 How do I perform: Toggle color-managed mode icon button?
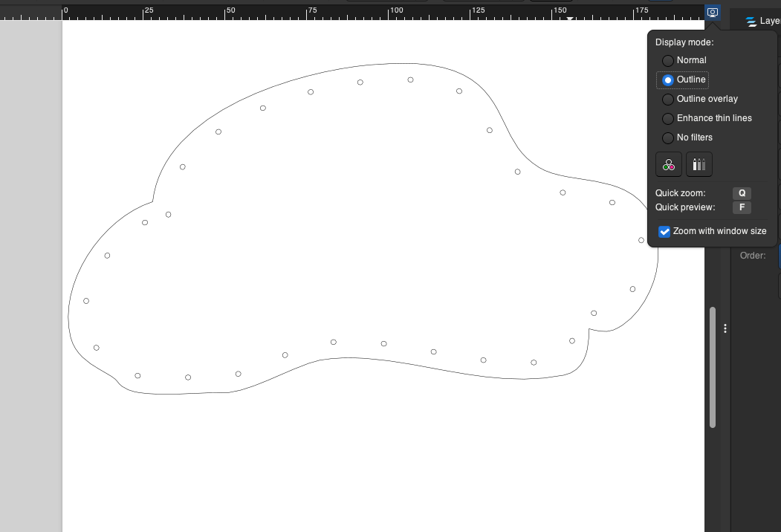point(669,164)
